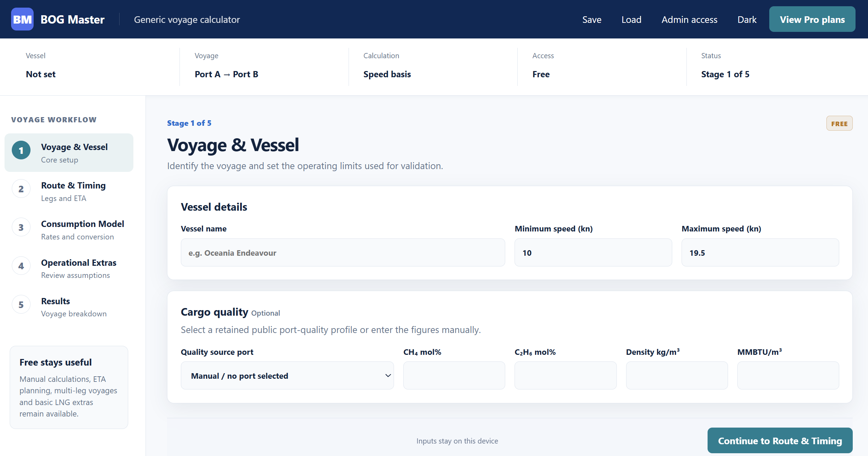868x456 pixels.
Task: Click blue 'Stage 1 of 5' label above title
Action: click(x=189, y=123)
